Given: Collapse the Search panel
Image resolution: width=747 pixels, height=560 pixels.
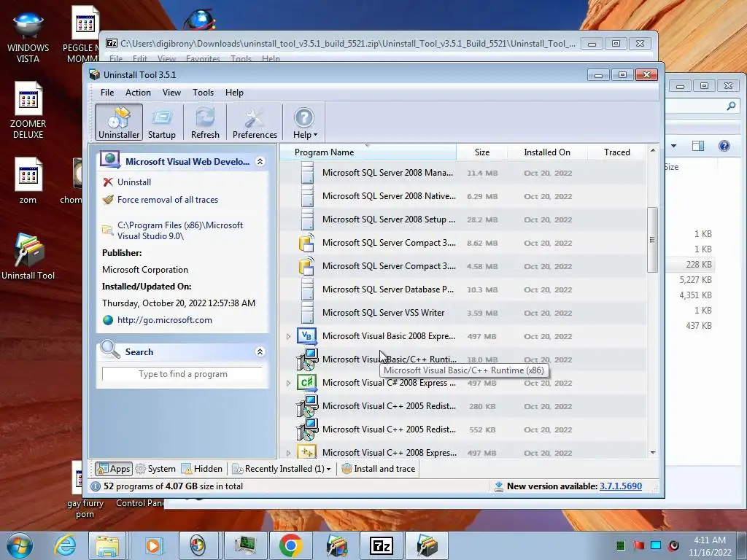Looking at the screenshot, I should click(260, 352).
